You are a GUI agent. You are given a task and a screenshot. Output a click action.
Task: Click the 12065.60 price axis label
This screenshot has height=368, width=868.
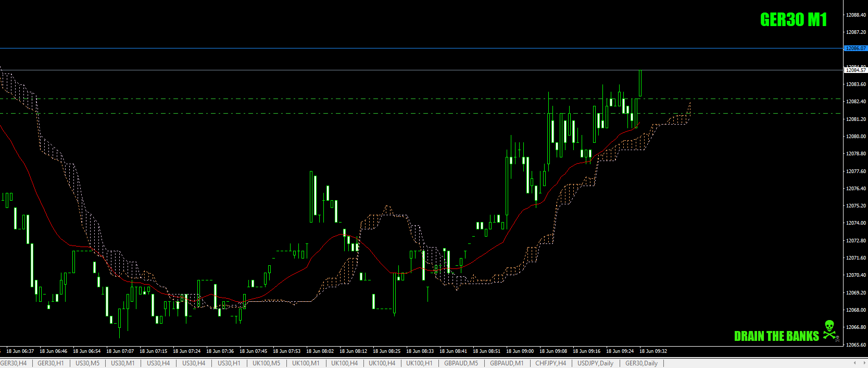(856, 345)
